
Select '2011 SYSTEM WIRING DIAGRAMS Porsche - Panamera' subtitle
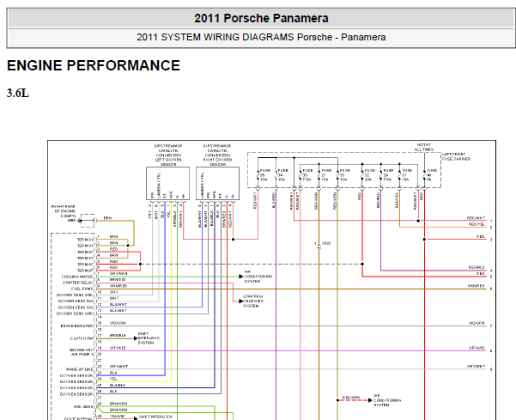261,37
